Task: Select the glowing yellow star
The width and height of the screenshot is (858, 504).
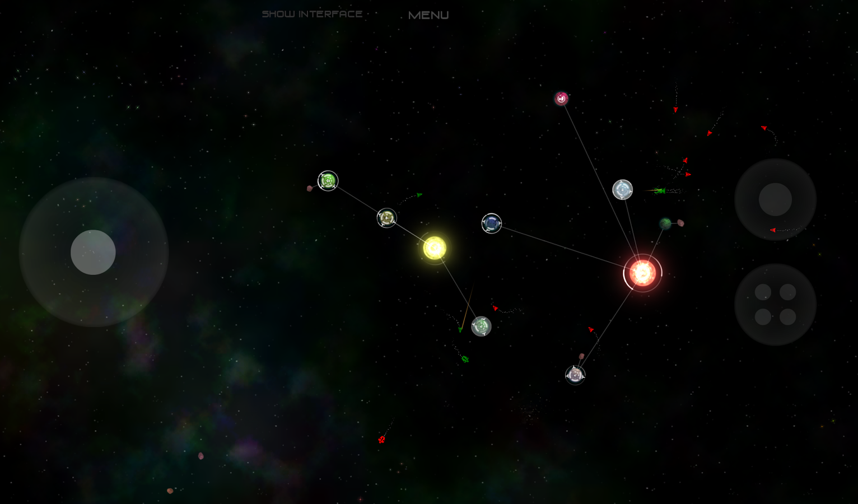Action: [435, 248]
